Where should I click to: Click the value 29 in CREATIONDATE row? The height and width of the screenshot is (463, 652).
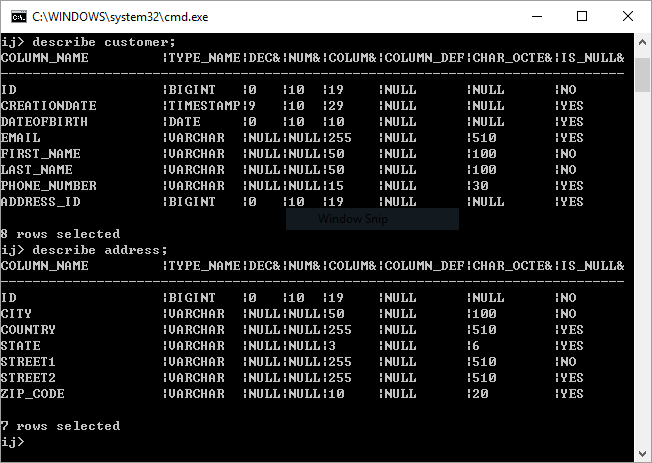[x=336, y=106]
